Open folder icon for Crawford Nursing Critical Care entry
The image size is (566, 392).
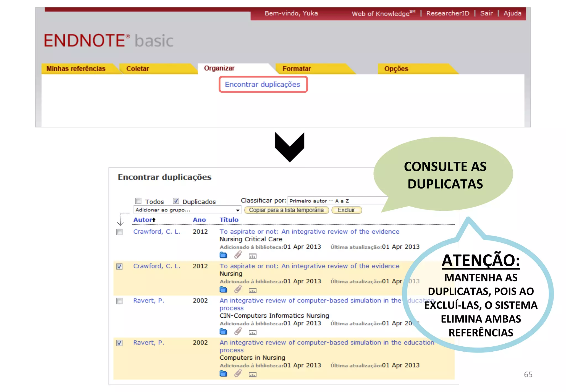(x=223, y=255)
